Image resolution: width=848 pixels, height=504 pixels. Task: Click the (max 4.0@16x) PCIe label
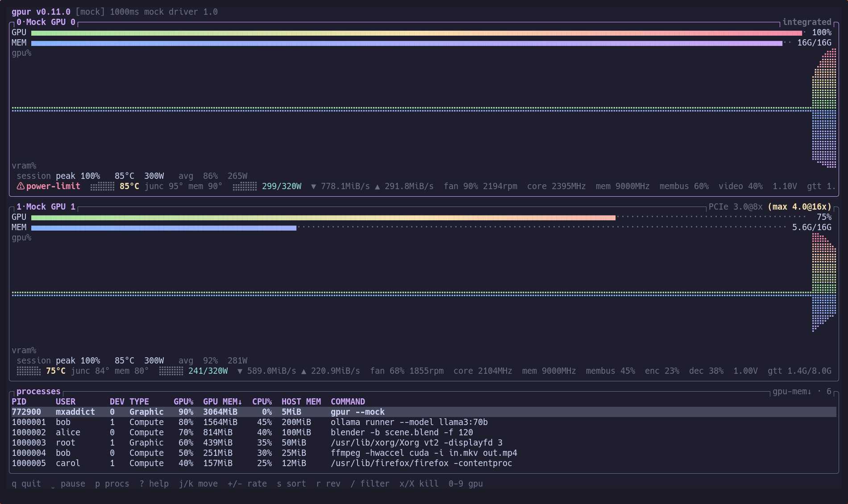799,207
